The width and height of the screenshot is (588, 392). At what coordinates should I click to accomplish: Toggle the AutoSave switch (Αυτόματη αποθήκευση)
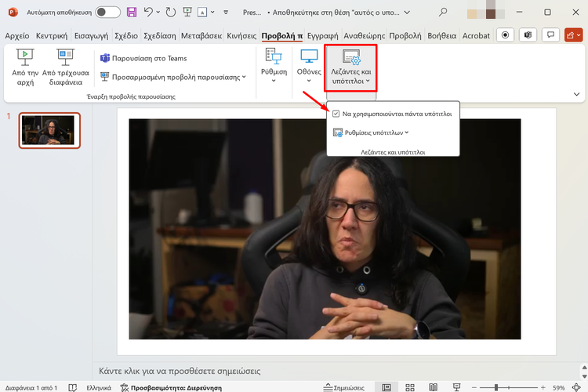(x=107, y=13)
